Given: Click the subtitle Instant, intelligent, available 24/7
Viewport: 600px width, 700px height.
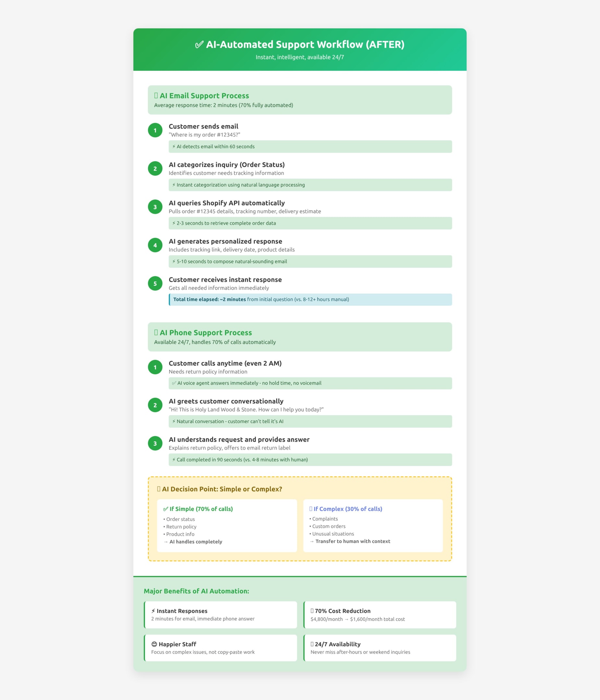Looking at the screenshot, I should [x=300, y=57].
